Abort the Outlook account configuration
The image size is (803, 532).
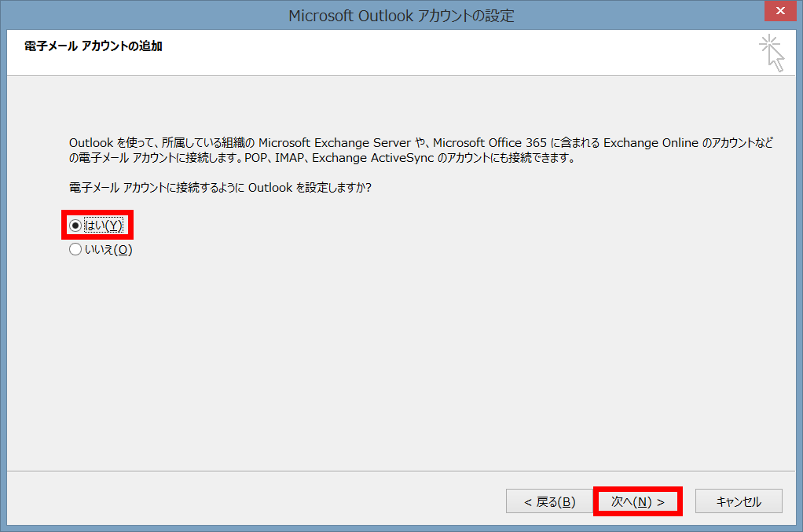pos(738,501)
